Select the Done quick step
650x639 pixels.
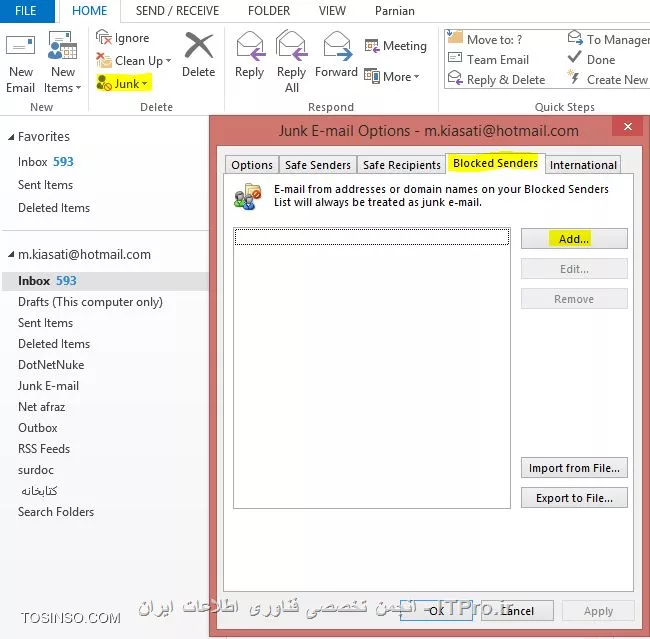[592, 59]
